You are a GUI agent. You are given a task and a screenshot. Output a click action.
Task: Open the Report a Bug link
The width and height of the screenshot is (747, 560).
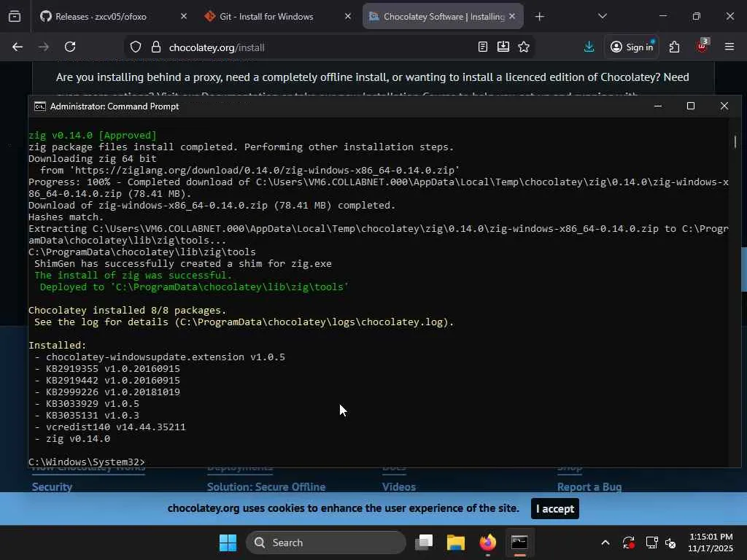click(589, 486)
